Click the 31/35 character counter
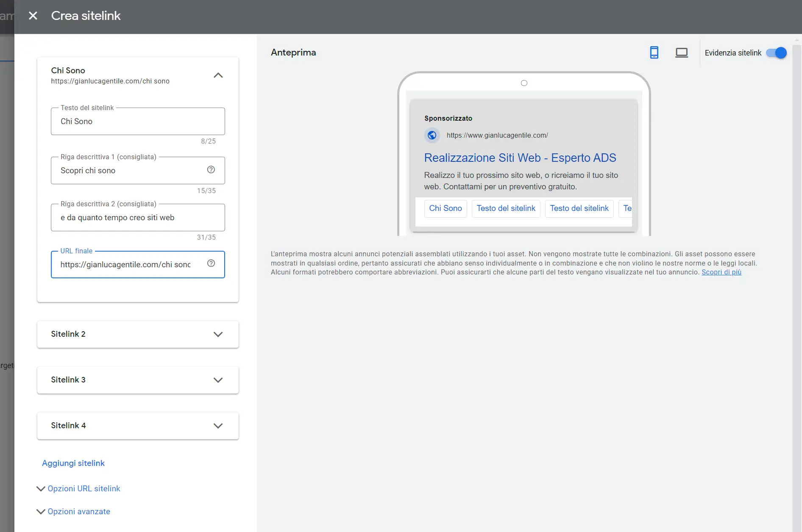The height and width of the screenshot is (532, 802). (x=206, y=237)
